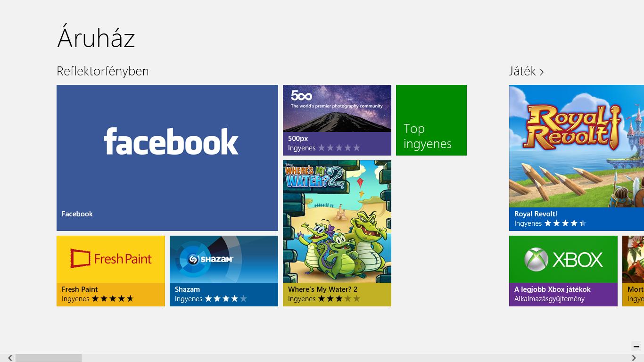Click the horizontal scrollbar thumb
Image resolution: width=644 pixels, height=362 pixels.
[49, 358]
